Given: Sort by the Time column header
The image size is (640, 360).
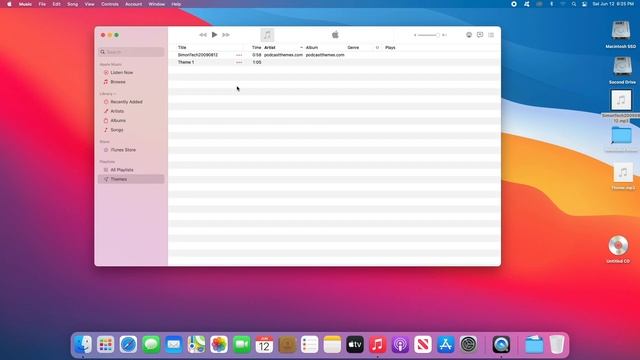Looking at the screenshot, I should [256, 47].
